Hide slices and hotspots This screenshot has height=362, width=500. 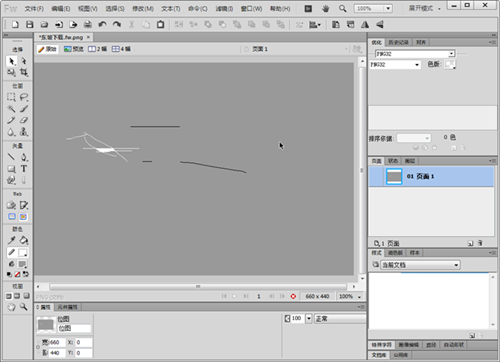click(x=12, y=217)
